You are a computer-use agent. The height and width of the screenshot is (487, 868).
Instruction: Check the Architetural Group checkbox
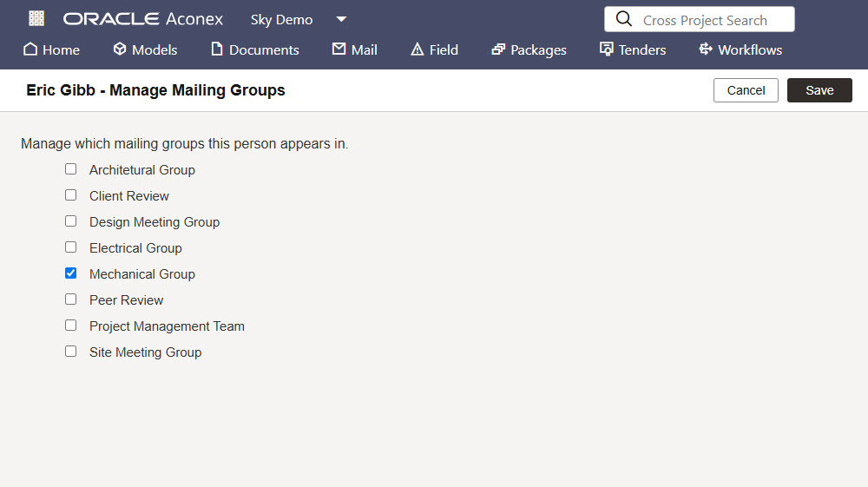click(x=71, y=168)
